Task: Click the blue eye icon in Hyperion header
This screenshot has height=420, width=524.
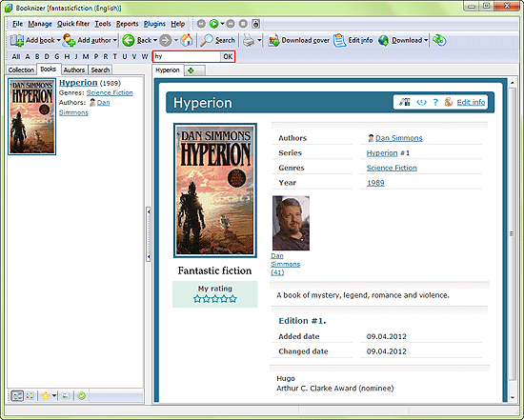Action: [421, 102]
